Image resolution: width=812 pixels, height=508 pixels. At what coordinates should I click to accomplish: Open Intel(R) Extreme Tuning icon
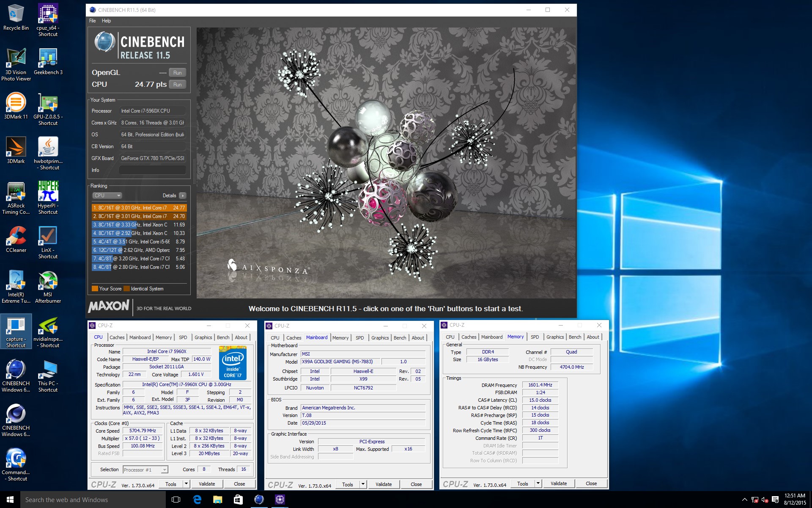coord(16,287)
